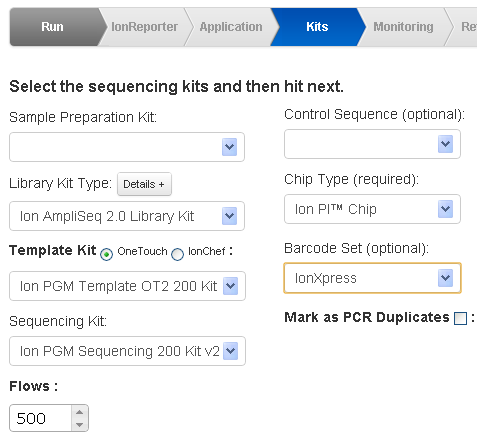Select the IonChef template kit radio button
Viewport: 477px width, 442px height.
coord(177,254)
